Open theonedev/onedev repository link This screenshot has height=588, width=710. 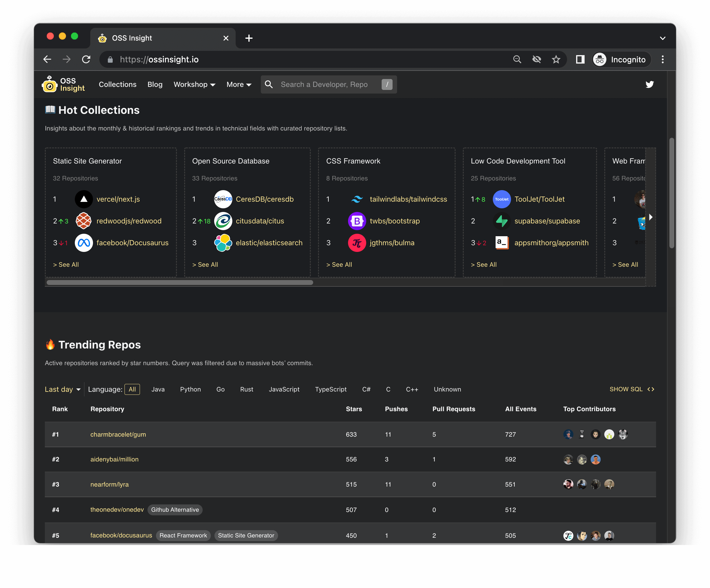coord(117,510)
